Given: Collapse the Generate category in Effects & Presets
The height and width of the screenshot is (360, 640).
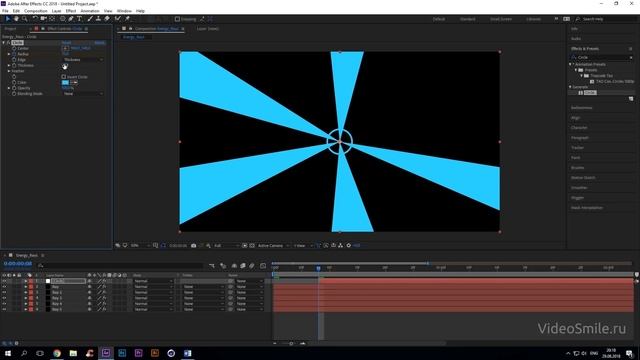Looking at the screenshot, I should point(571,87).
